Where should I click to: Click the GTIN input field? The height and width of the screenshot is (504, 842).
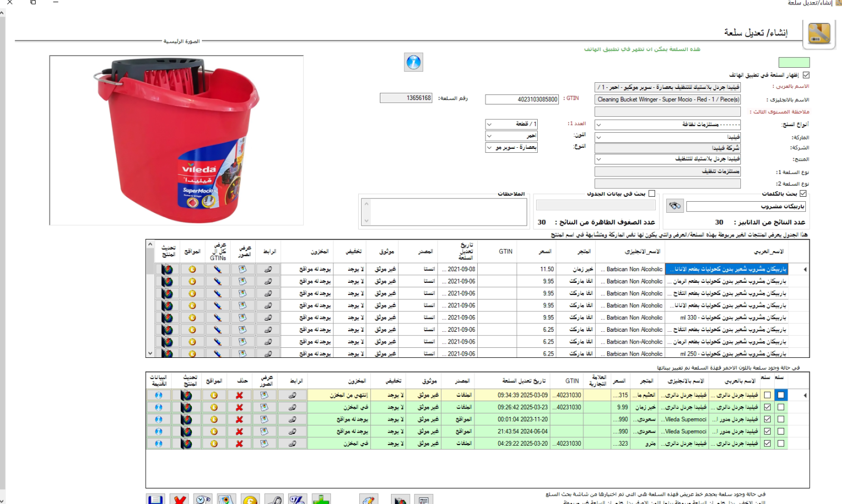(522, 99)
